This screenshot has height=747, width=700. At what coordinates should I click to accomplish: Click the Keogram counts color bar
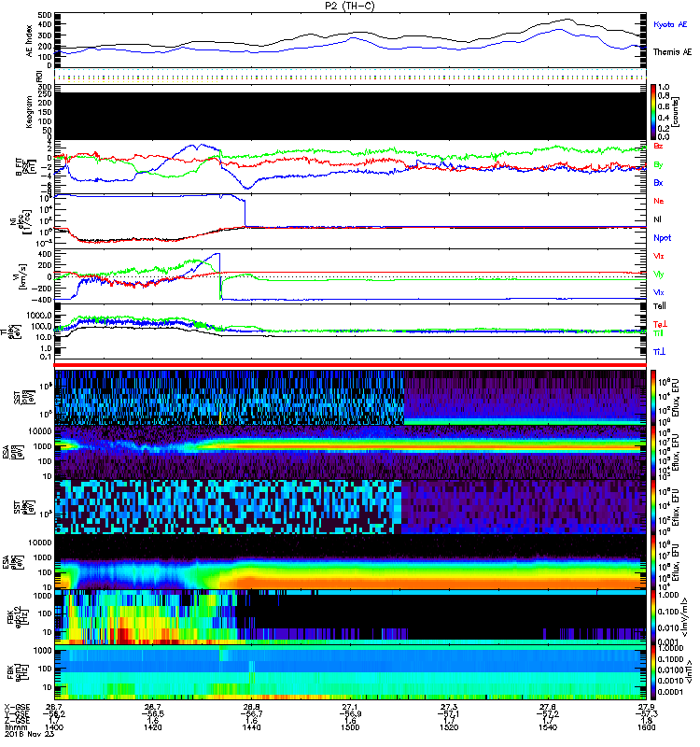click(x=653, y=111)
